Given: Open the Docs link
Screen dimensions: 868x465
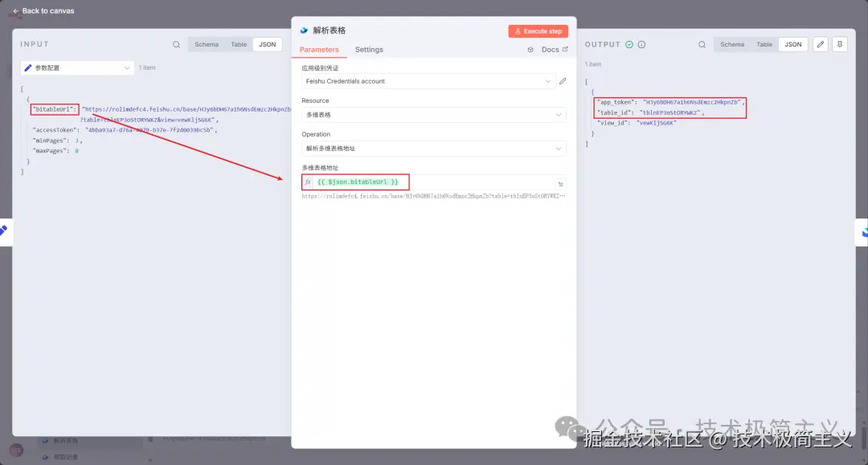Looking at the screenshot, I should pos(555,50).
